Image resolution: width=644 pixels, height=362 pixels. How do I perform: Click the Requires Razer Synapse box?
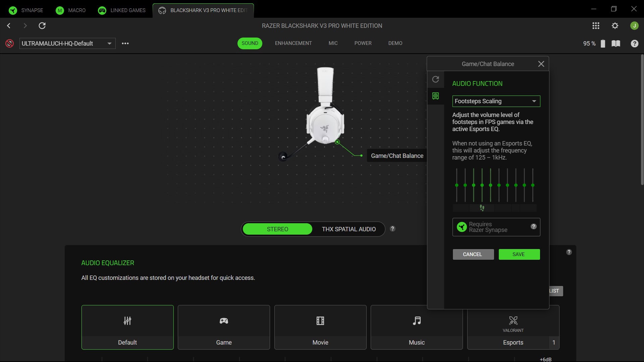click(496, 227)
